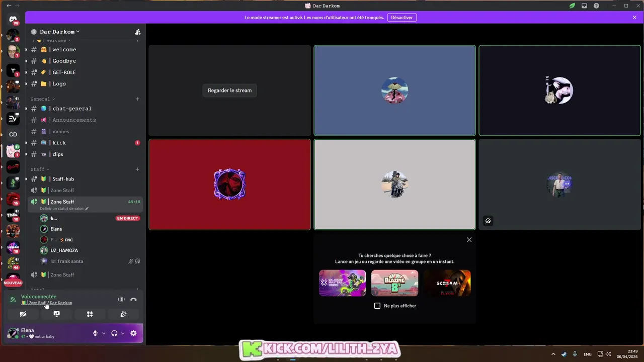Open the EV server icon
The width and height of the screenshot is (644, 362).
pyautogui.click(x=13, y=119)
